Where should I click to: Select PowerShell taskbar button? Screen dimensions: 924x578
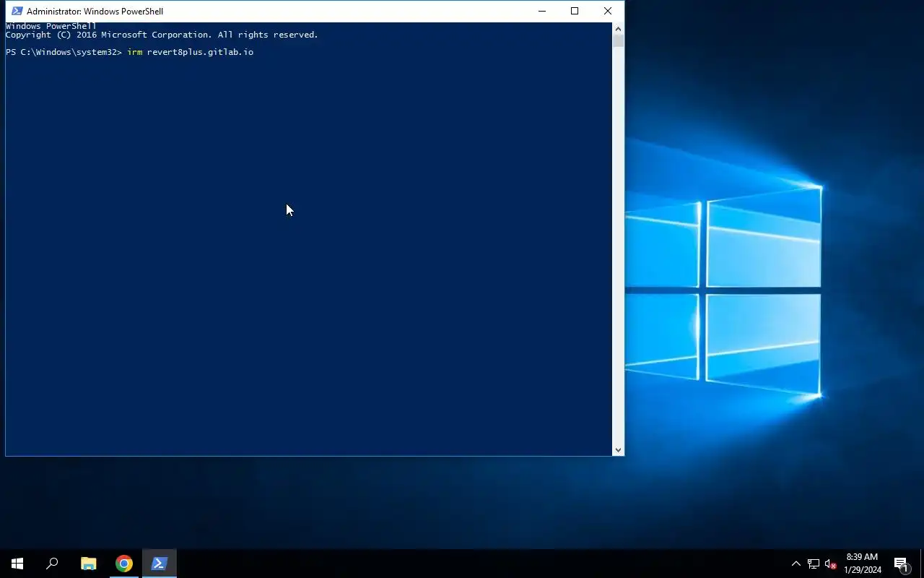(160, 564)
